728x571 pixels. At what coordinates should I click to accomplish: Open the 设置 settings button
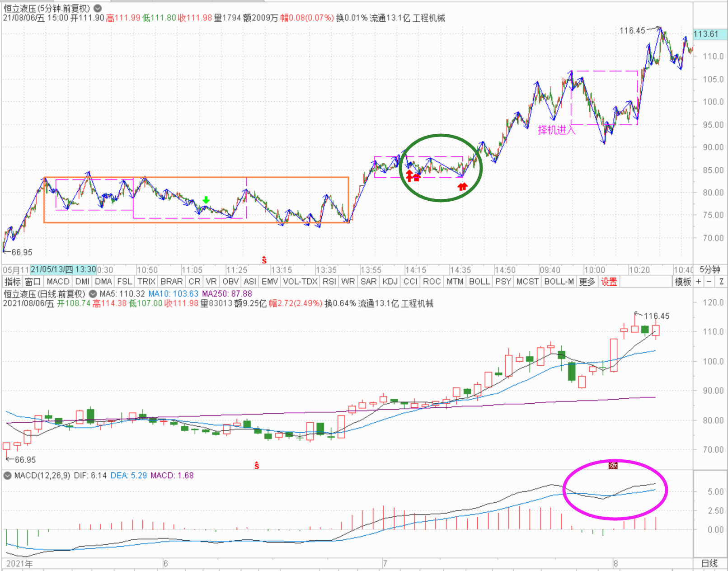pos(609,282)
